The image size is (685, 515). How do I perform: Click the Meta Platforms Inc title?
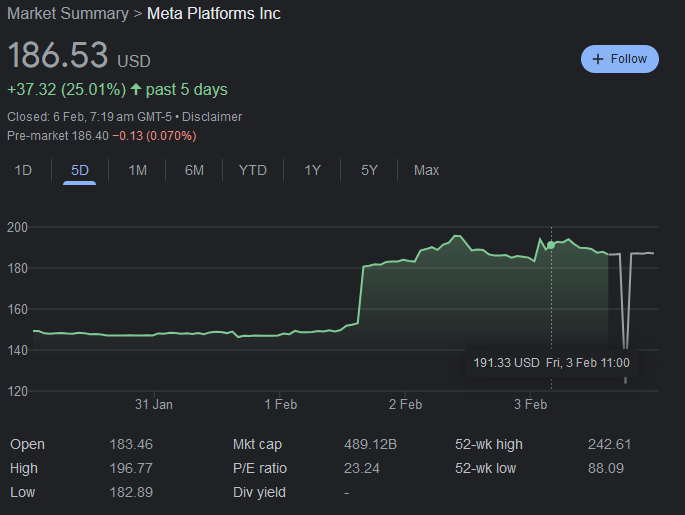coord(214,14)
